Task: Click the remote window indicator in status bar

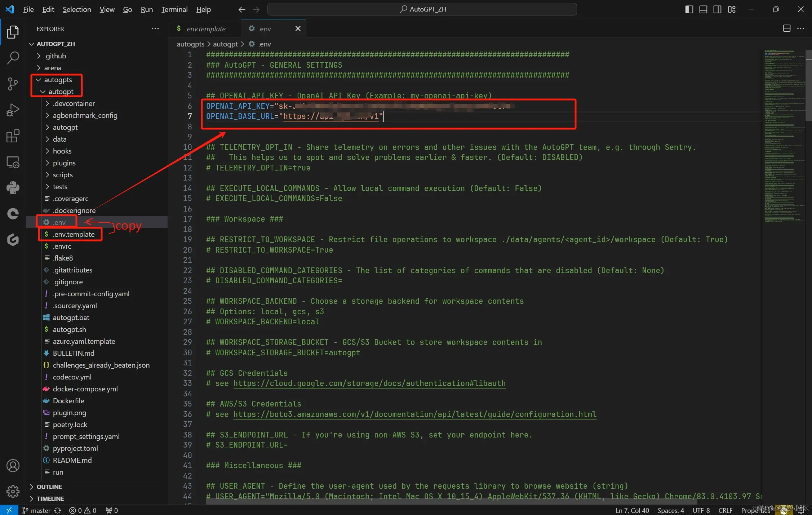Action: (9, 510)
